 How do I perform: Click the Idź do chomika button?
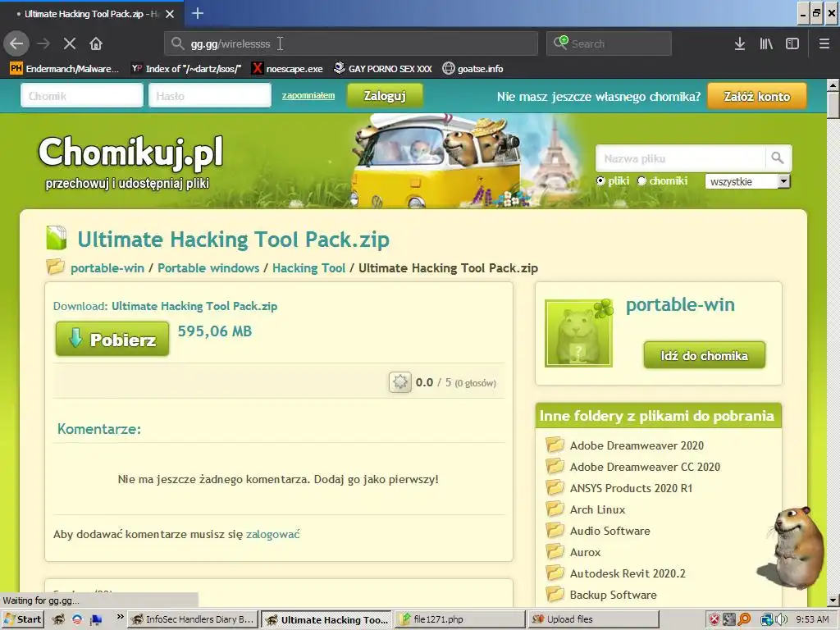pos(705,355)
